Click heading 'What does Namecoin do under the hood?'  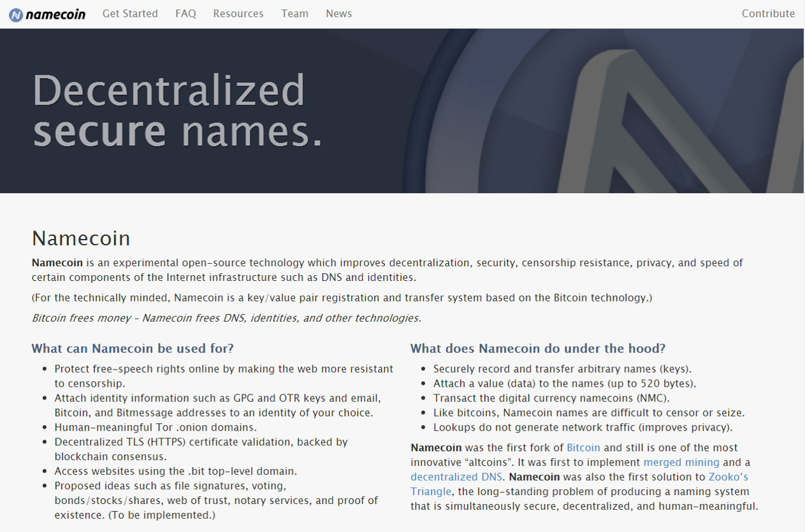[x=538, y=349]
